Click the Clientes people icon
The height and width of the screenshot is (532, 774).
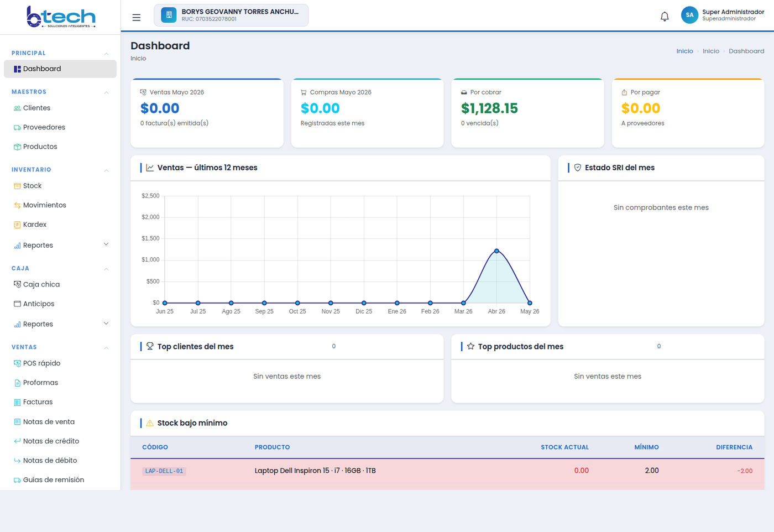(x=17, y=108)
